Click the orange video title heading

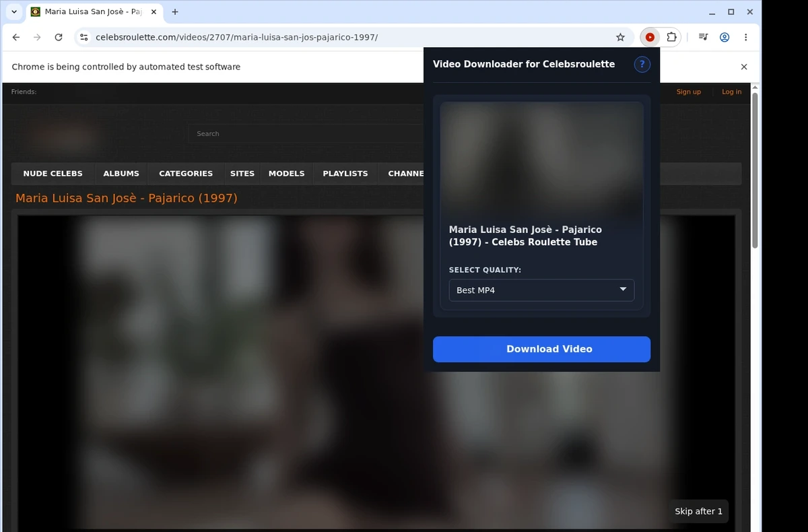pos(127,198)
